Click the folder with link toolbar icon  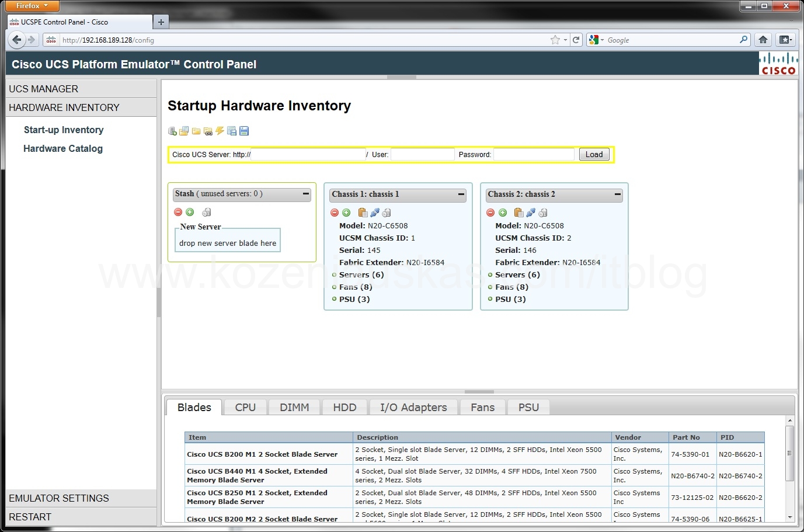[208, 131]
